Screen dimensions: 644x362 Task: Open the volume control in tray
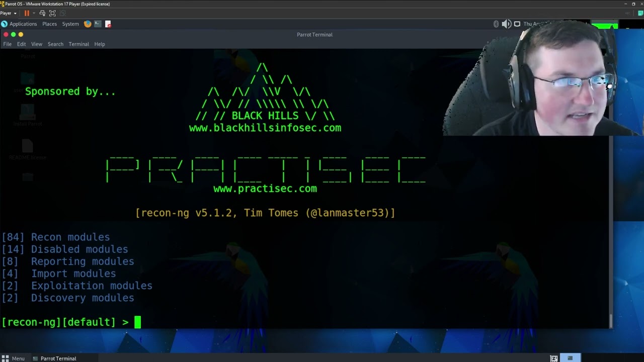[x=506, y=24]
